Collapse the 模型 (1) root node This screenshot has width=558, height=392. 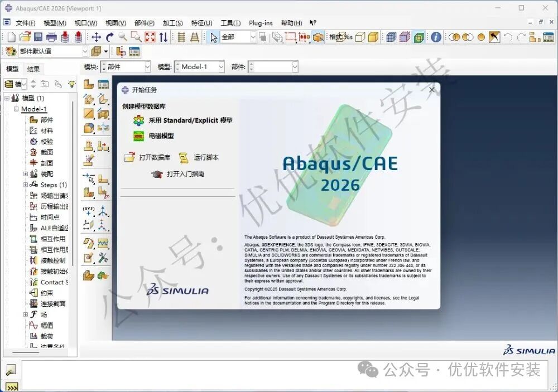7,98
